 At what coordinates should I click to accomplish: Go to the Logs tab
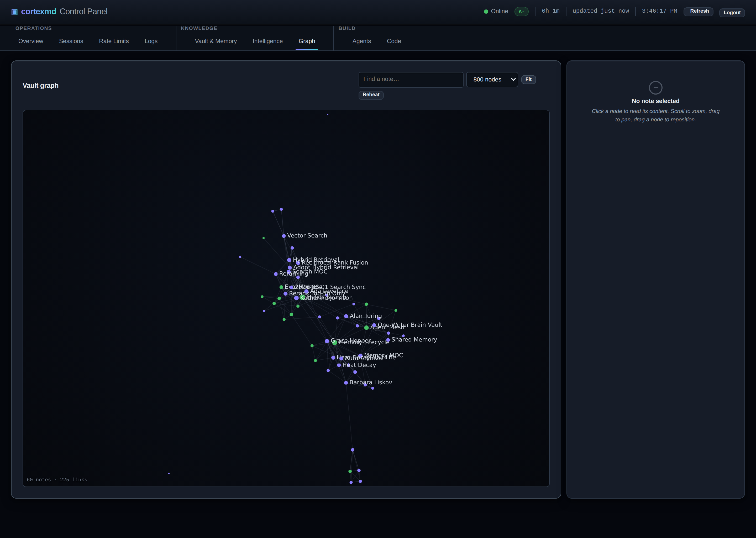(151, 41)
